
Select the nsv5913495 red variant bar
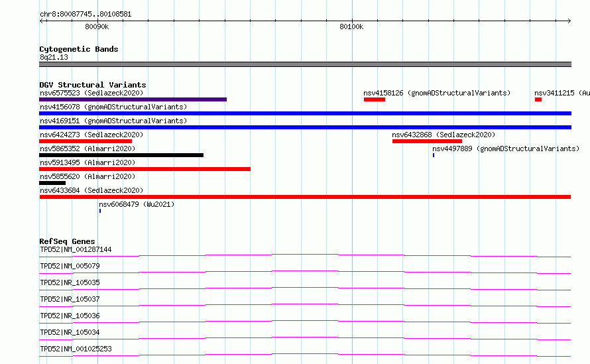click(x=145, y=169)
